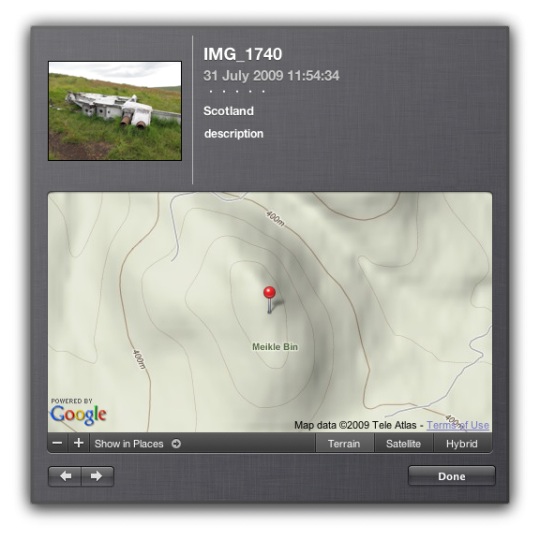Click the Show in Places label
This screenshot has height=540, width=540.
coord(129,444)
